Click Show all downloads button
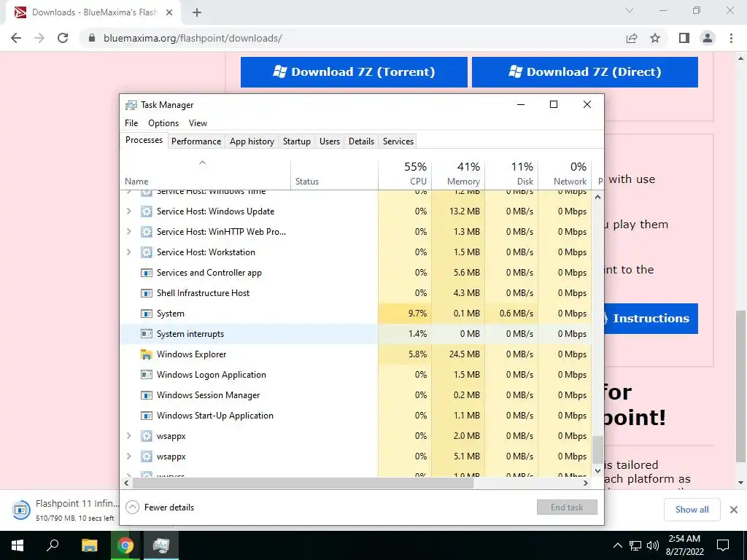This screenshot has height=560, width=747. (692, 510)
